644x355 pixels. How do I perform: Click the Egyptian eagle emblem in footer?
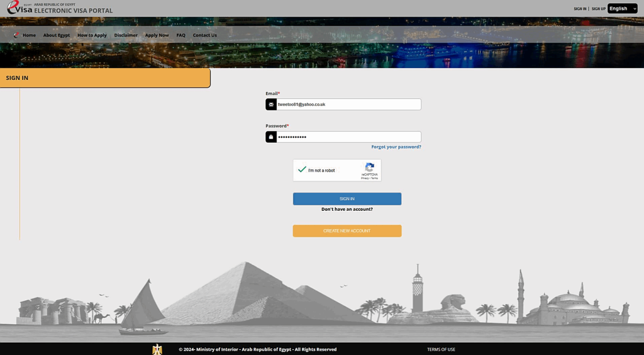(x=157, y=349)
